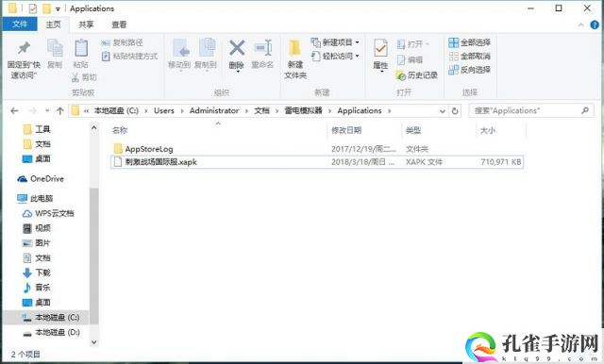Sort by the Name (名称) column
Image resolution: width=604 pixels, height=364 pixels.
click(120, 130)
